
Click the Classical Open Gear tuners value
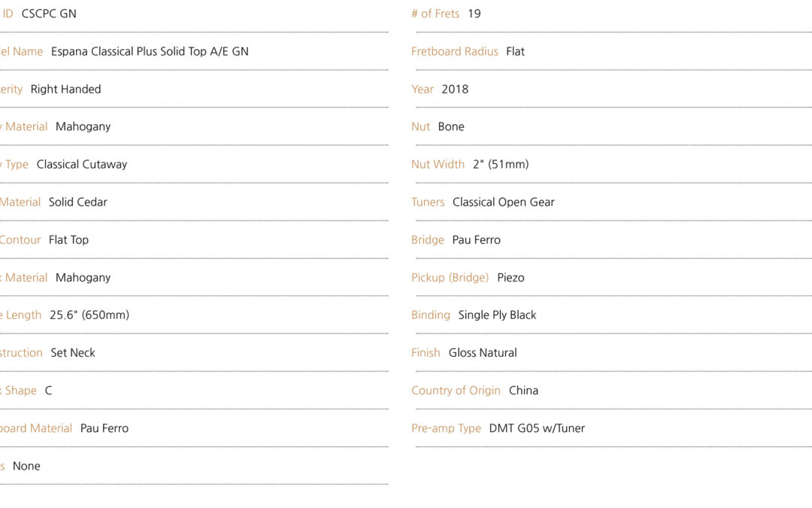[503, 202]
